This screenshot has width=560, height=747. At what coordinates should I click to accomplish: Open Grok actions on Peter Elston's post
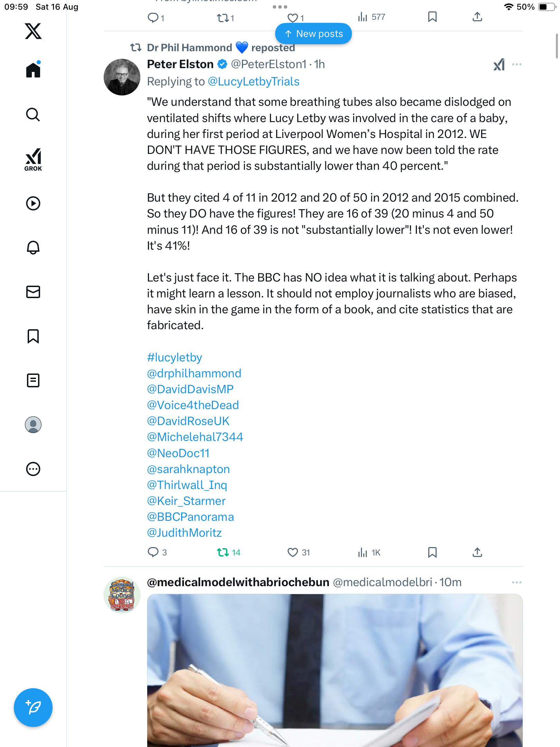click(499, 64)
